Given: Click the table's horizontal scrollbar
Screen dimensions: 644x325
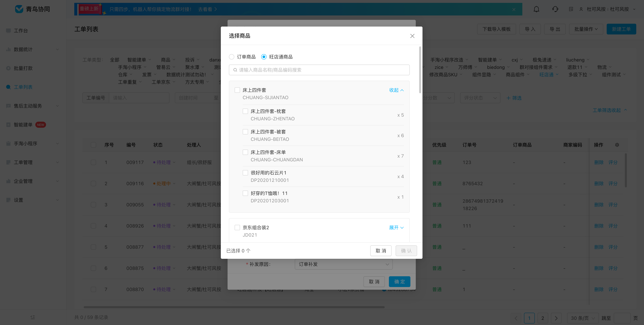Looking at the screenshot, I should (234, 307).
